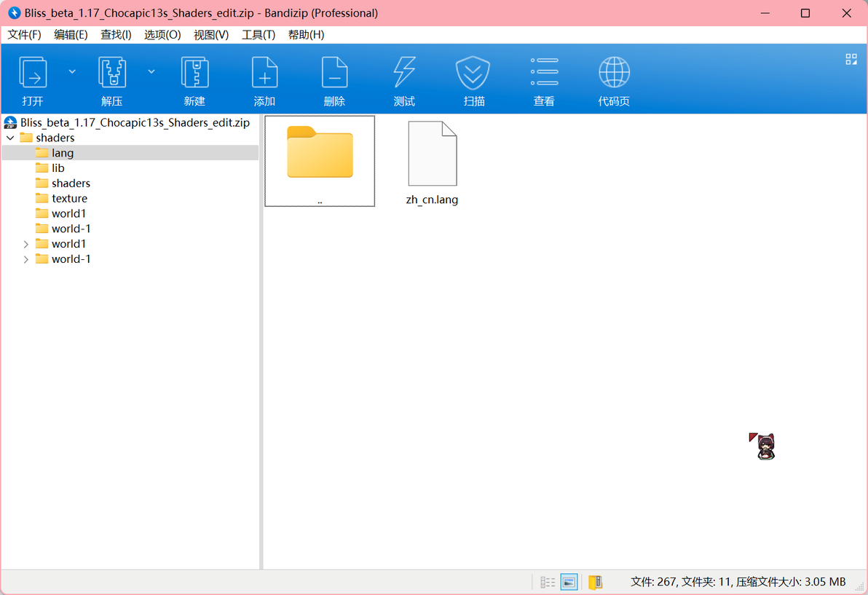Open the 编辑(E) menu

tap(71, 35)
